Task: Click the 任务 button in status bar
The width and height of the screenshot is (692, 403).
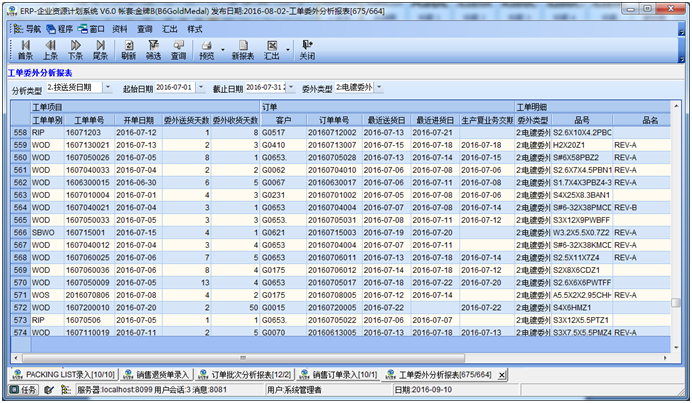Action: click(24, 390)
